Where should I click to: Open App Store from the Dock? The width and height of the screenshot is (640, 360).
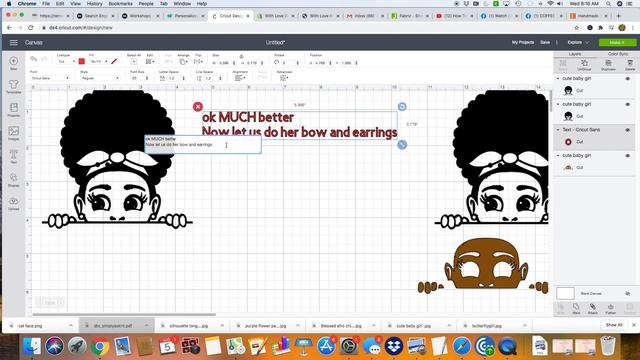(326, 346)
